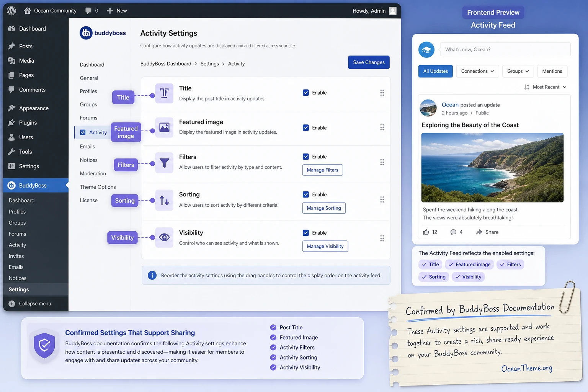Click the What's new, Ocean? input field
This screenshot has width=588, height=392.
[x=505, y=49]
